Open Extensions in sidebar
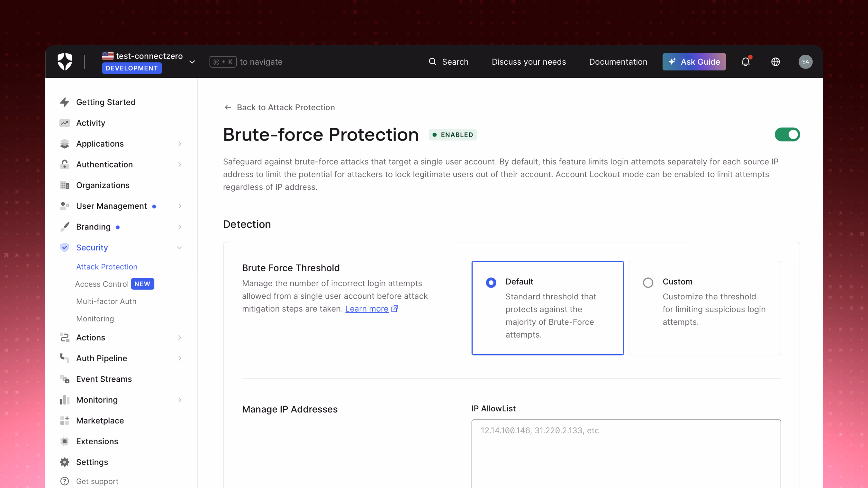The width and height of the screenshot is (868, 488). click(97, 441)
